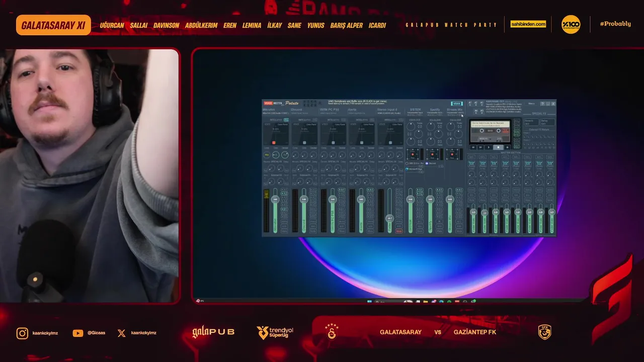The width and height of the screenshot is (644, 362).
Task: Toggle A1 bus routing on the Alerts strip
Action: [370, 190]
